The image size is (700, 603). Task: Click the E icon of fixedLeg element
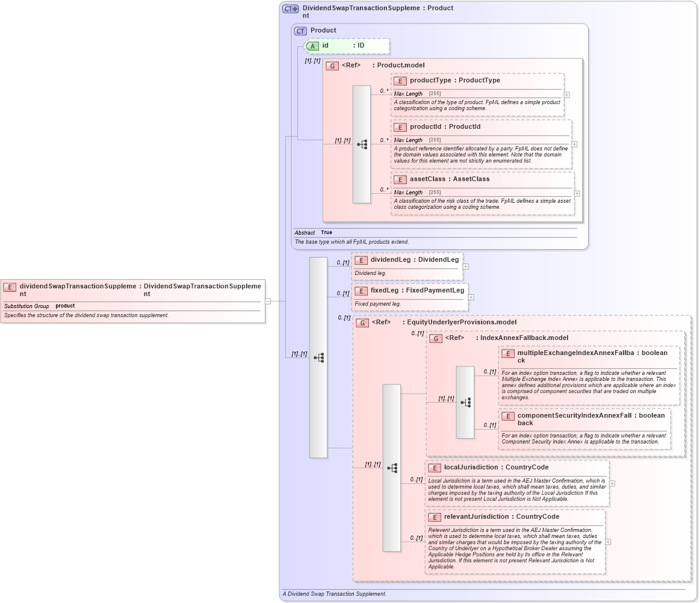click(x=361, y=291)
